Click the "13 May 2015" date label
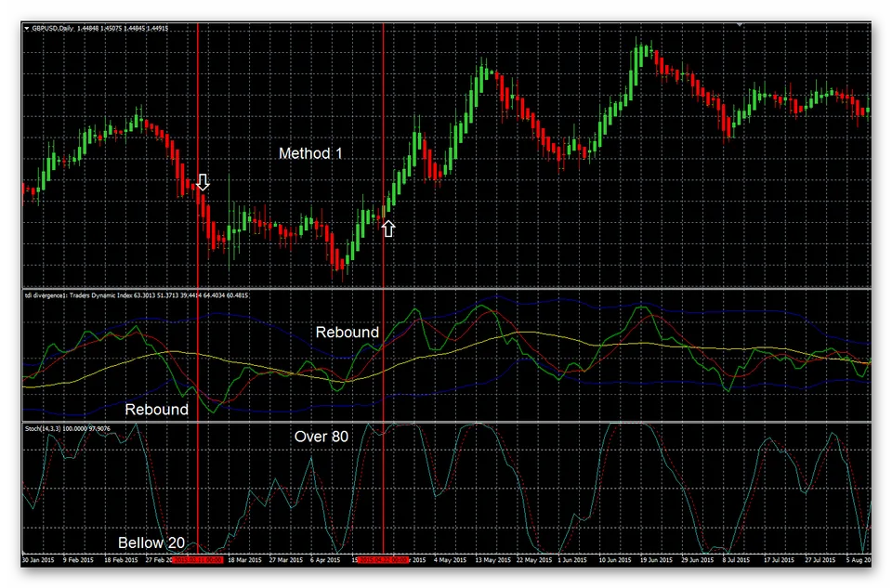892x588 pixels. tap(492, 560)
